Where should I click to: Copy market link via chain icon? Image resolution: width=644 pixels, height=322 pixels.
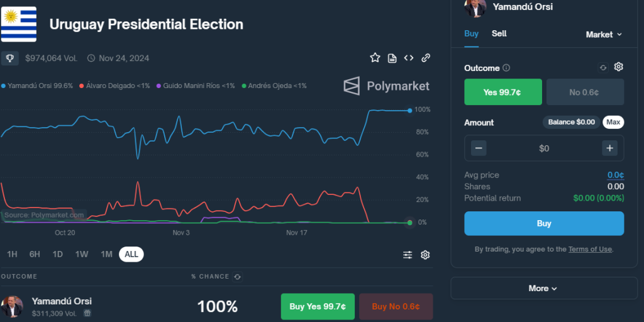(426, 58)
